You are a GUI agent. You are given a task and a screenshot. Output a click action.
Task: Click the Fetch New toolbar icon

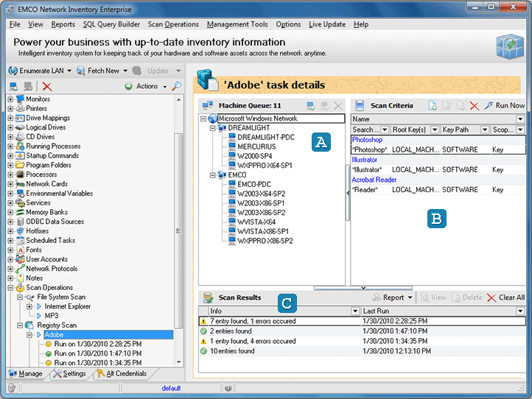pos(80,71)
